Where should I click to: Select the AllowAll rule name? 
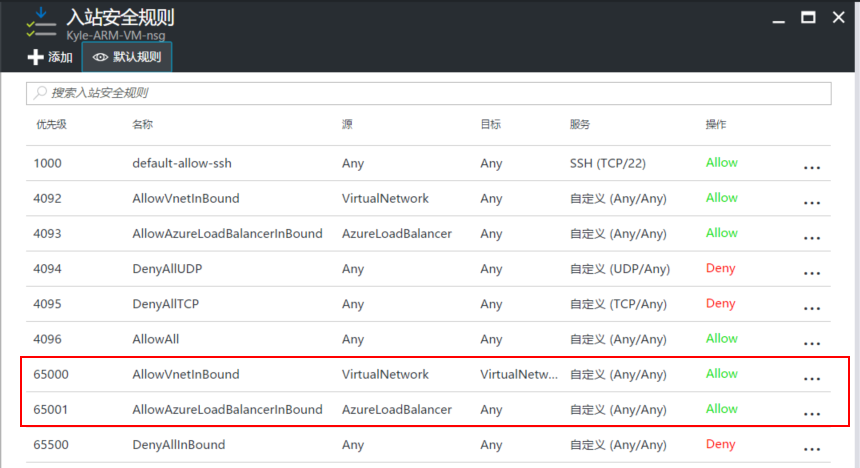[x=155, y=339]
